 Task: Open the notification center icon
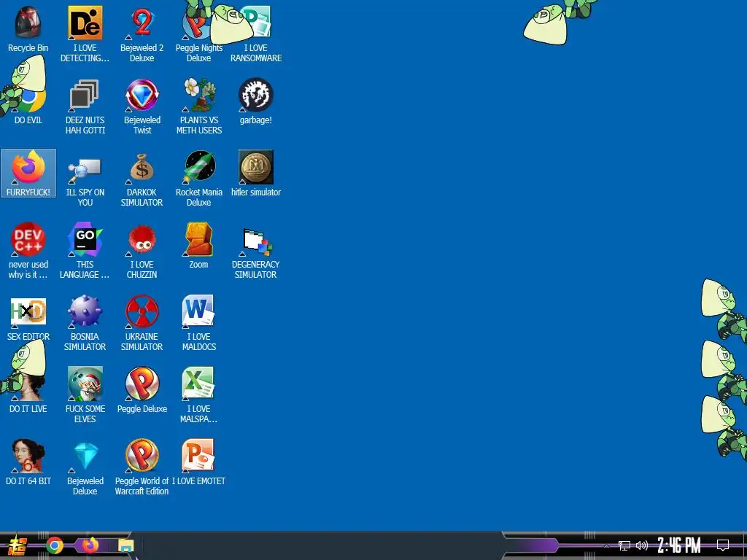(723, 545)
